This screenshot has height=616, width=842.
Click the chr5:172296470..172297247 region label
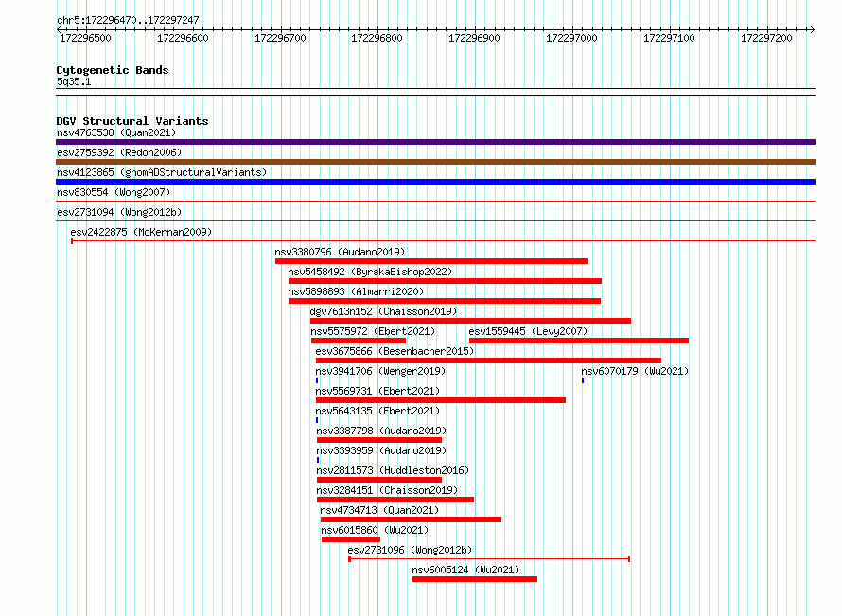pos(128,20)
